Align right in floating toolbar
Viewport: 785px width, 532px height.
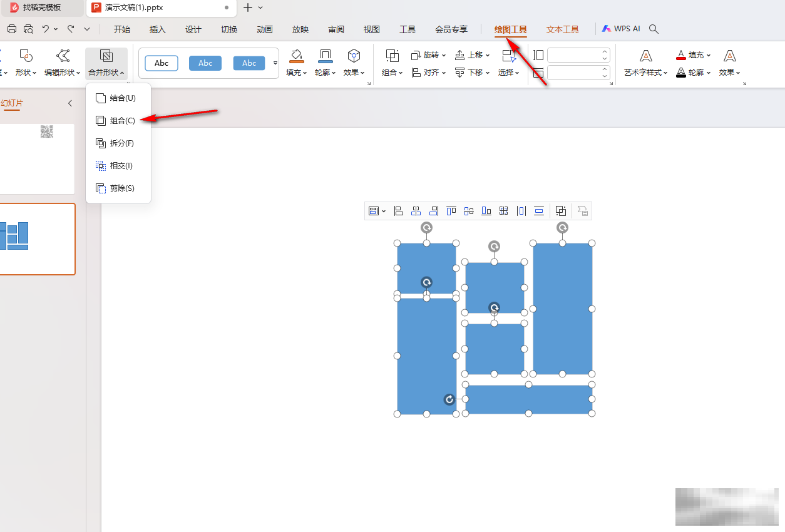pyautogui.click(x=433, y=211)
